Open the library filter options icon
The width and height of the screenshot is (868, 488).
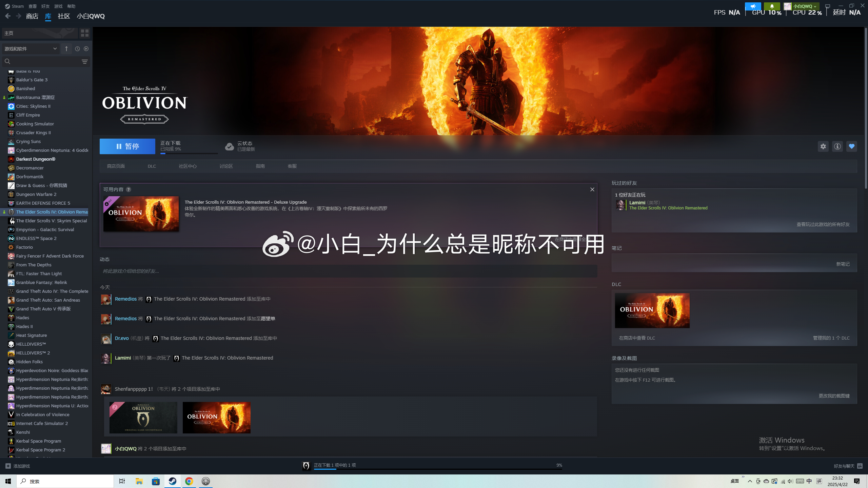click(85, 61)
